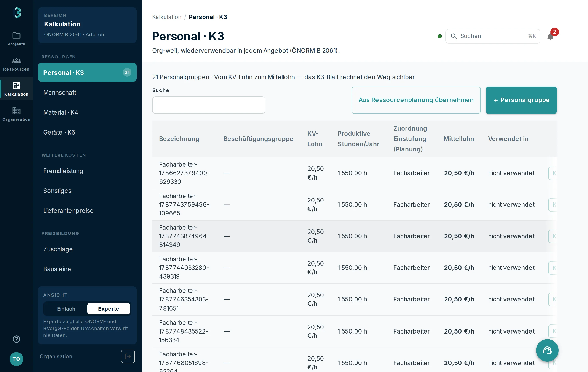Add a new Personalgruppe
The width and height of the screenshot is (588, 372).
521,100
